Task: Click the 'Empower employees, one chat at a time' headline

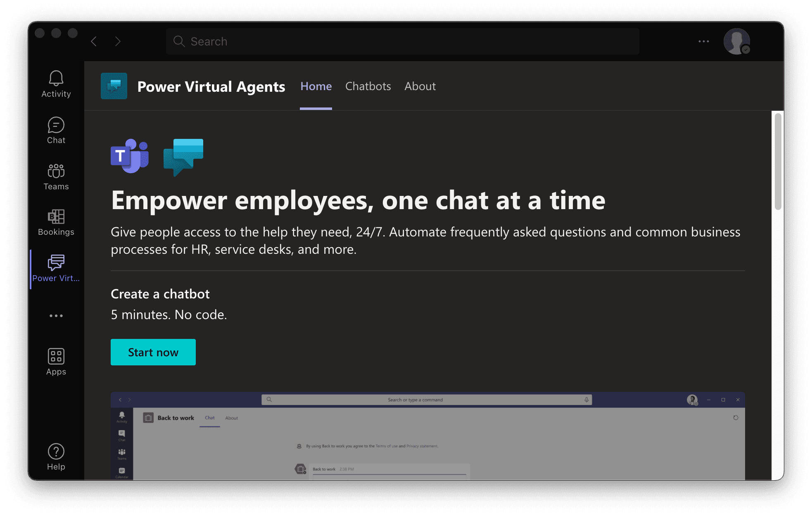Action: [358, 200]
